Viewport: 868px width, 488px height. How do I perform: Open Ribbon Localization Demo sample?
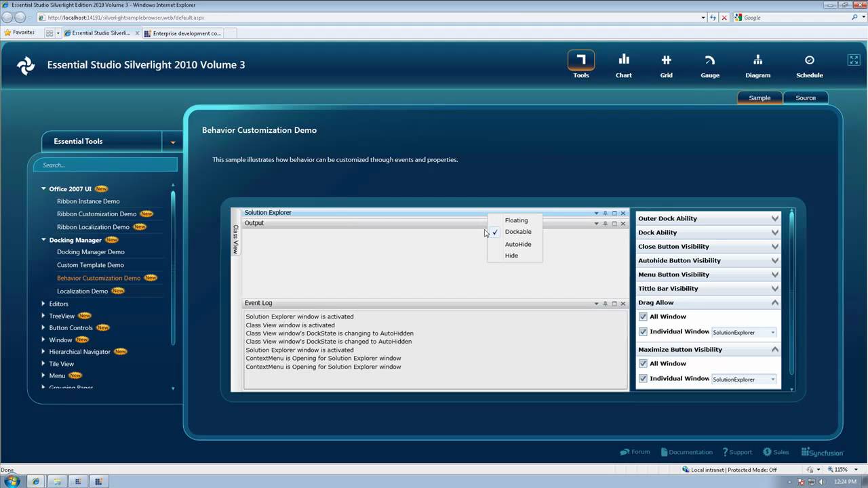pos(93,227)
